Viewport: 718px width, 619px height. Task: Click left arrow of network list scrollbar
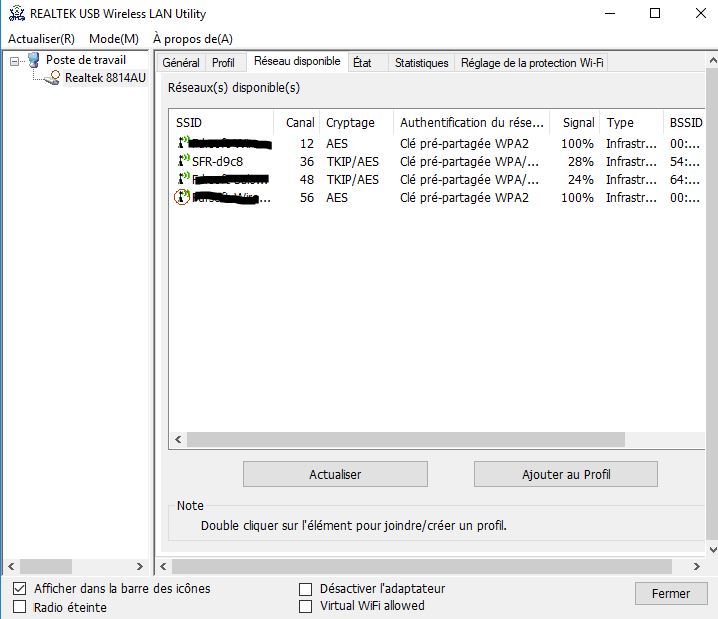pos(178,440)
